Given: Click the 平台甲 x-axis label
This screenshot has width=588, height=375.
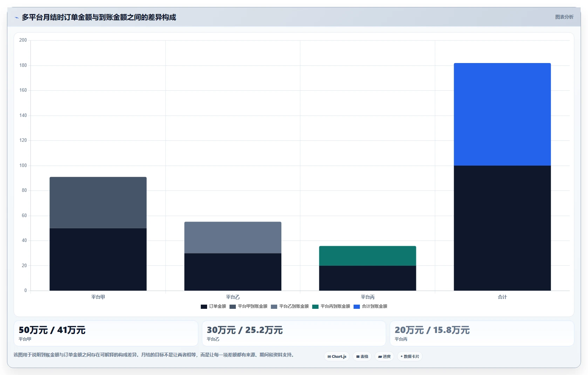Looking at the screenshot, I should [x=98, y=297].
